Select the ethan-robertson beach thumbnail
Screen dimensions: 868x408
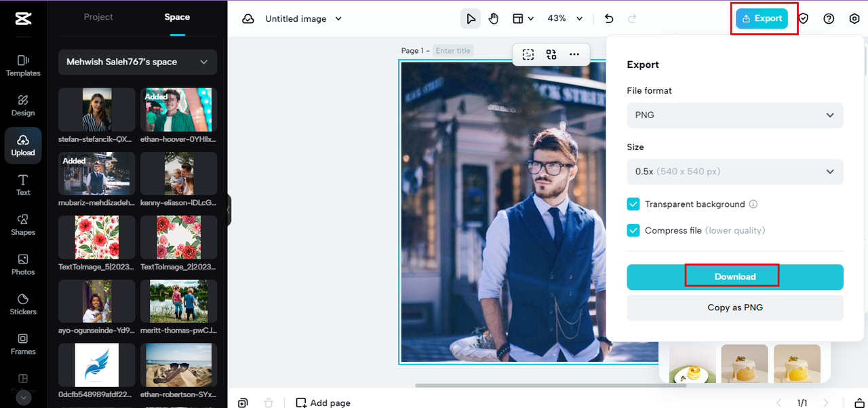click(178, 365)
